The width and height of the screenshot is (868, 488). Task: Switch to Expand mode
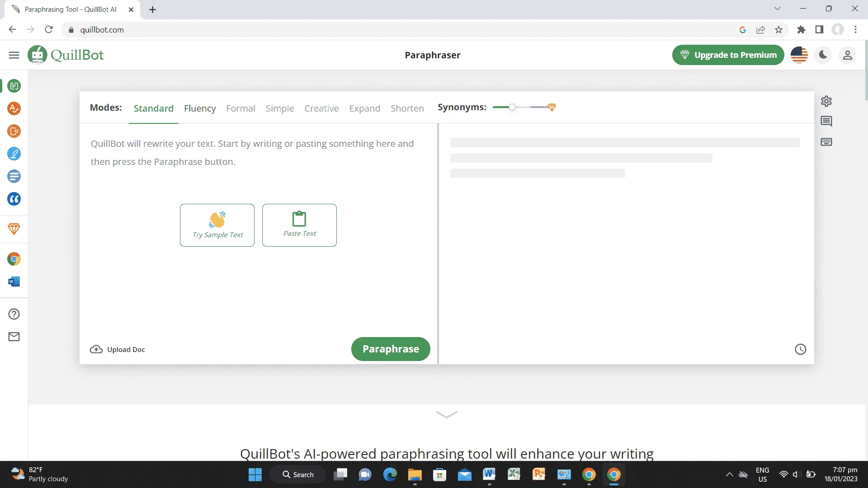point(364,108)
